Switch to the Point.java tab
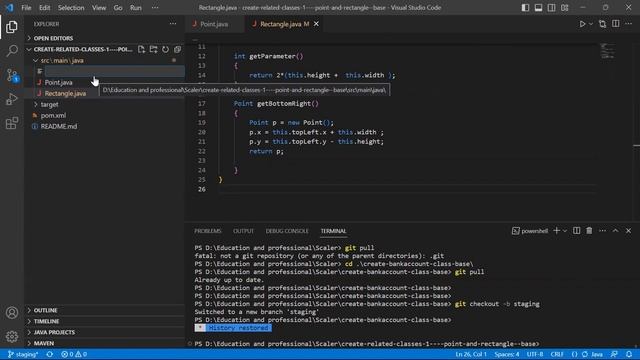The width and height of the screenshot is (640, 360). coord(214,24)
